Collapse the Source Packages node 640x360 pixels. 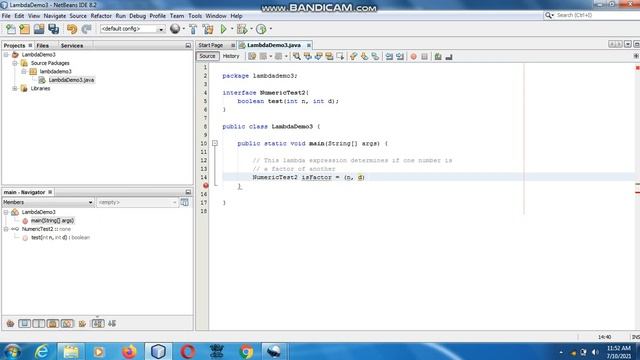[x=15, y=63]
